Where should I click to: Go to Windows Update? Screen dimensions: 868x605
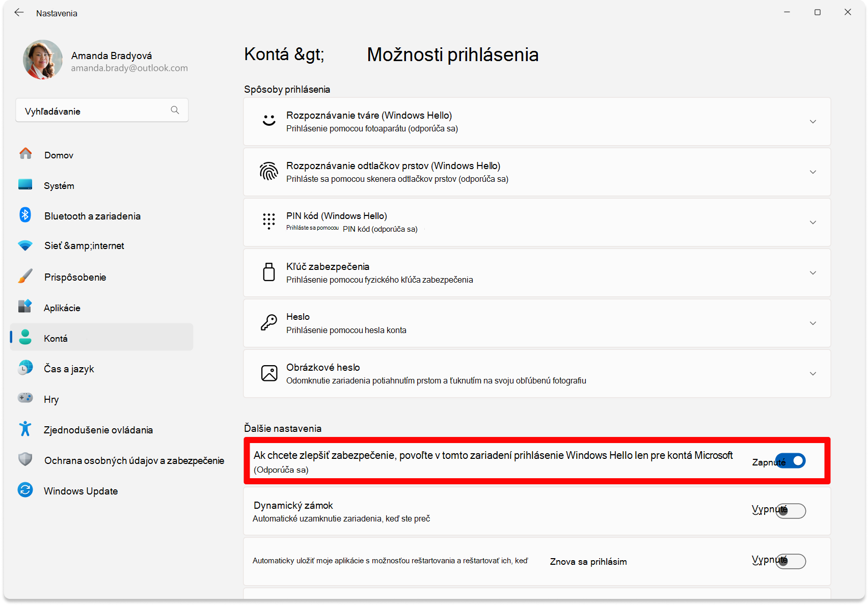pyautogui.click(x=102, y=491)
